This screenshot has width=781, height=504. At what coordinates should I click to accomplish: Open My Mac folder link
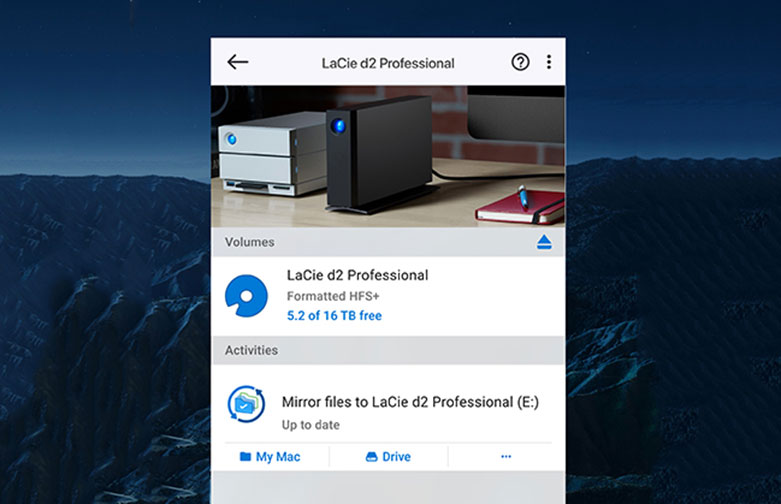click(x=270, y=457)
